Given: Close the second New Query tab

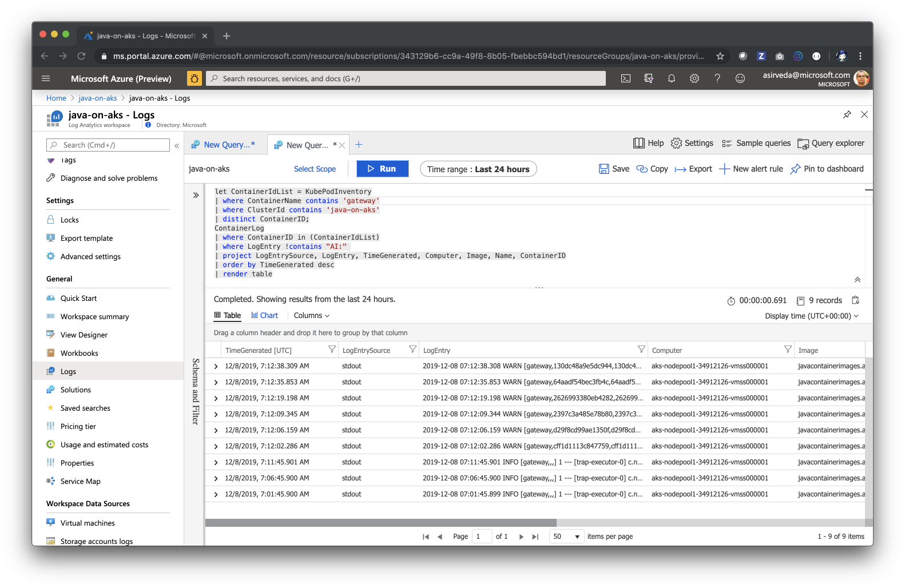Looking at the screenshot, I should point(342,145).
